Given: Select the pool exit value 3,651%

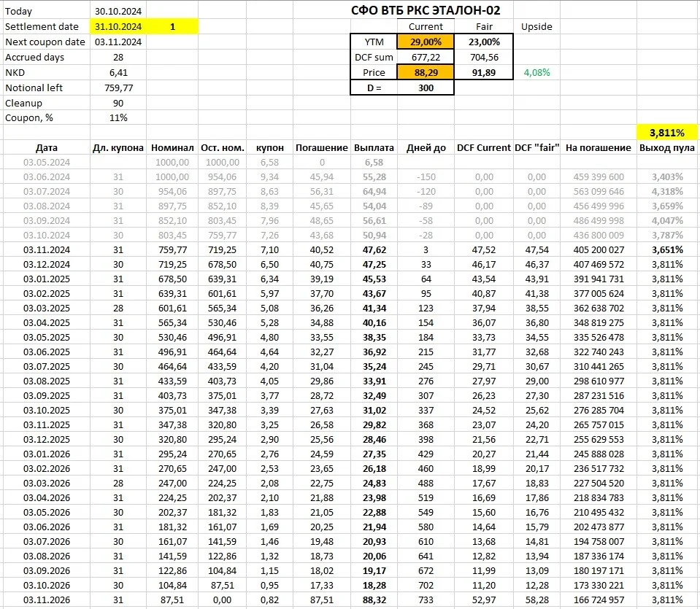Looking at the screenshot, I should click(x=667, y=250).
